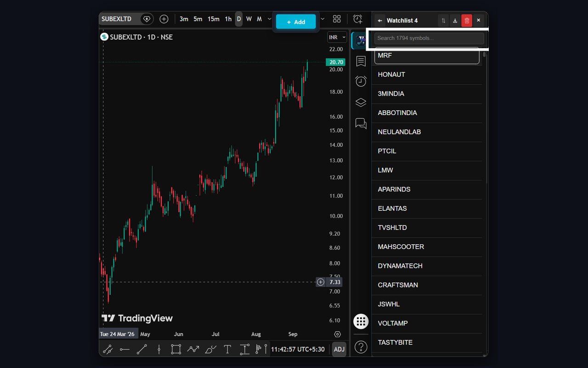Select the zigzag path drawing tool
588x368 pixels.
click(193, 350)
